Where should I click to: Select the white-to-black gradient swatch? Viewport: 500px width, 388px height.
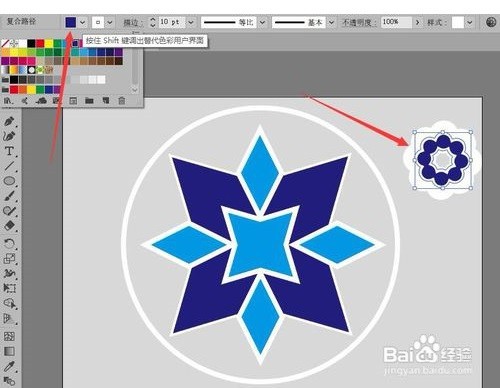(x=5, y=70)
